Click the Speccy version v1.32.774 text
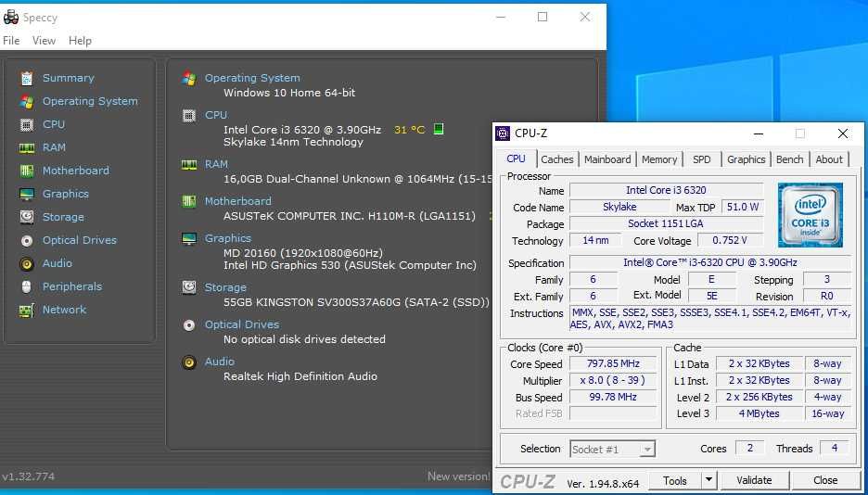The height and width of the screenshot is (495, 868). point(28,476)
